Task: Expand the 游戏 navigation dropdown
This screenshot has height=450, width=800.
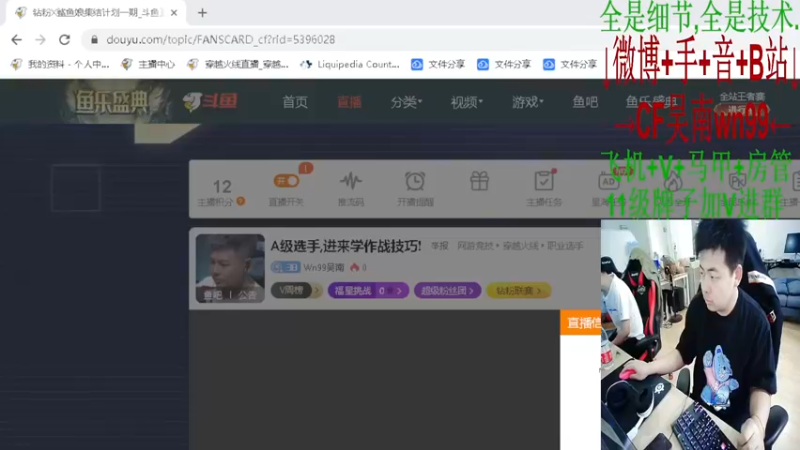Action: (x=528, y=102)
